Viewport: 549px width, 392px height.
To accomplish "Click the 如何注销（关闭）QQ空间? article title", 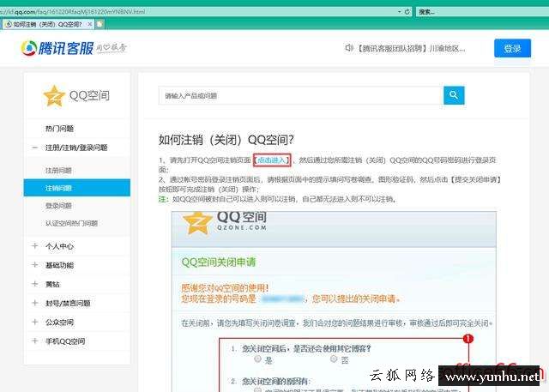I will point(226,140).
